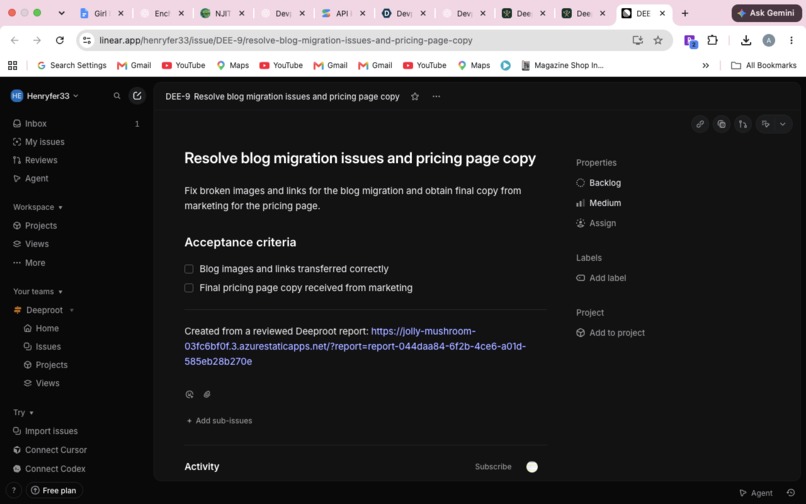The width and height of the screenshot is (806, 504).
Task: Open workspace Projects in sidebar
Action: point(76,226)
